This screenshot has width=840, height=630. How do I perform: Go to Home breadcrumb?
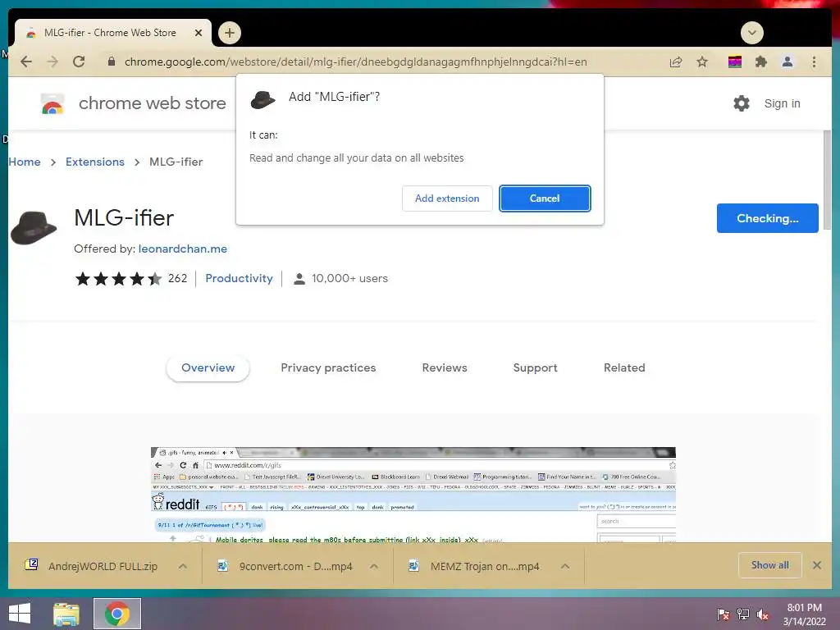point(24,162)
